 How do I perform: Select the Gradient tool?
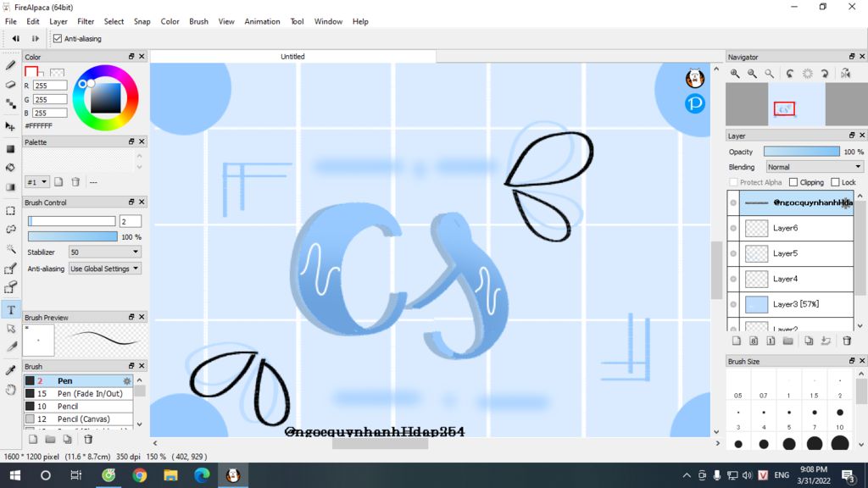[10, 187]
